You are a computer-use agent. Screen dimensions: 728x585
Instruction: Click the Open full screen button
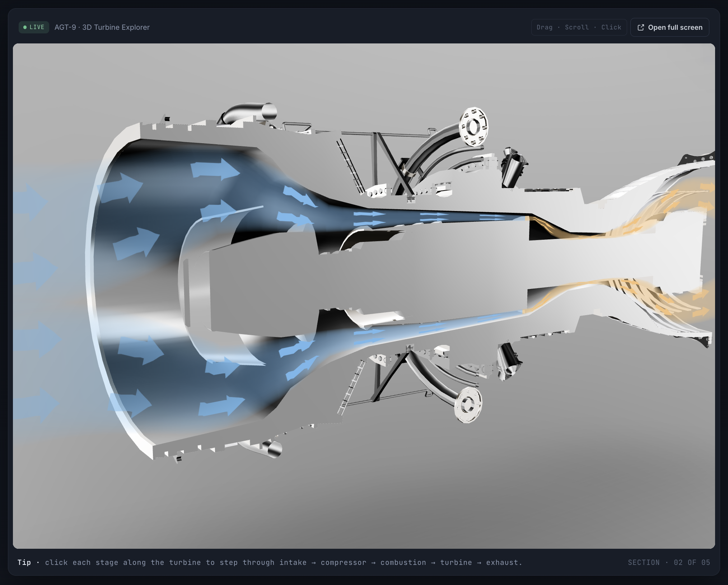(669, 27)
